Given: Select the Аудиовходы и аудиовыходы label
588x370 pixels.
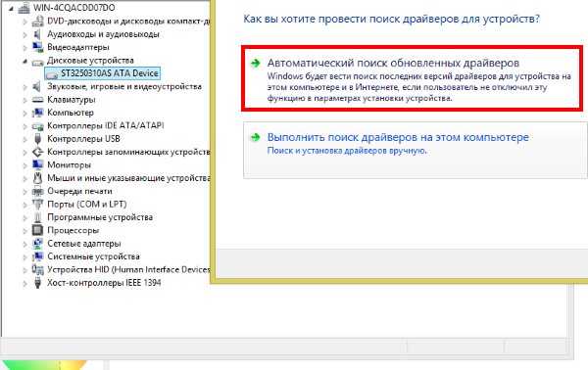Looking at the screenshot, I should point(103,34).
